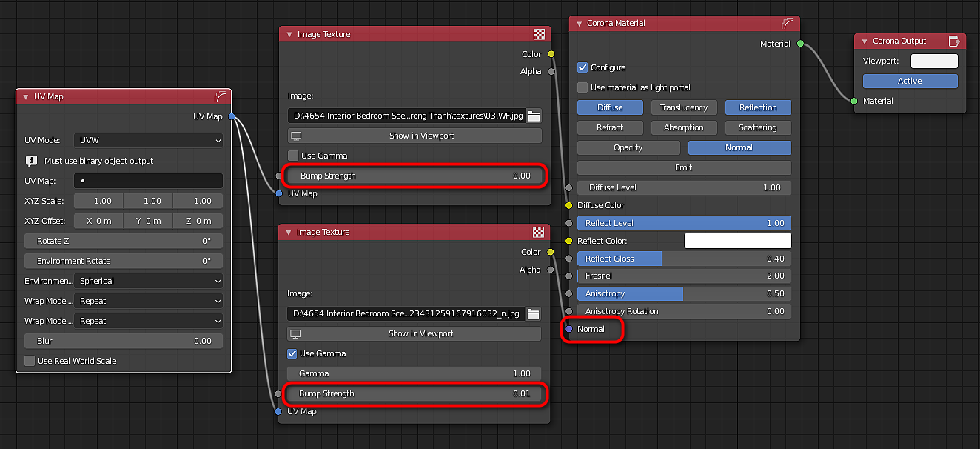Toggle the Diffuse component button
Viewport: 980px width, 449px height.
point(610,107)
